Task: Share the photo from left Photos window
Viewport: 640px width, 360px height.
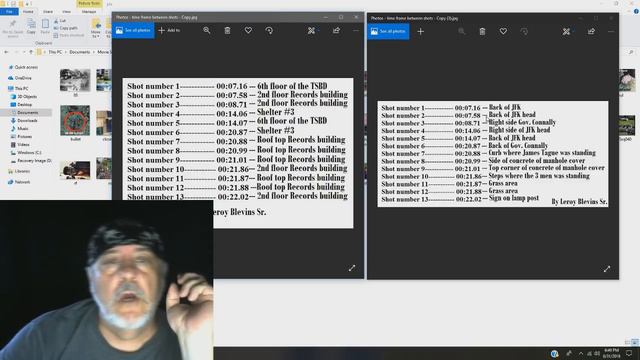Action: 336,31
